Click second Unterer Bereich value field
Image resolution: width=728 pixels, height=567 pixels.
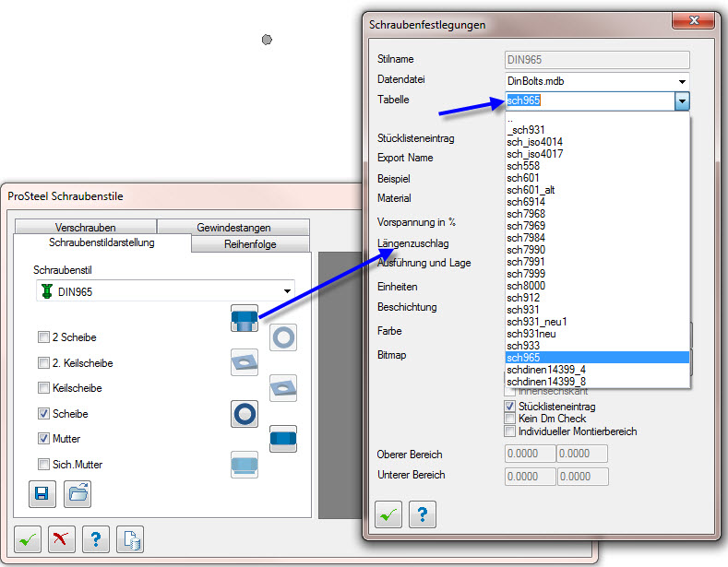(583, 477)
